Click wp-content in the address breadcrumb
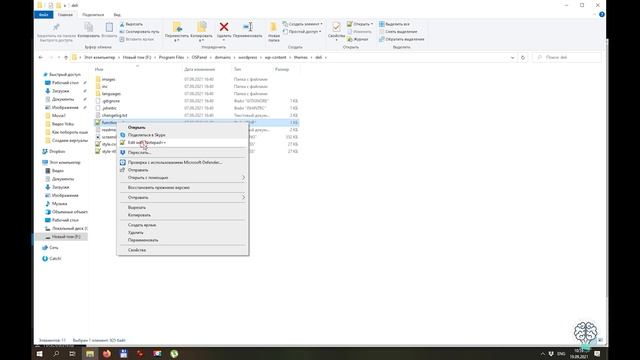The width and height of the screenshot is (640, 360). pyautogui.click(x=275, y=58)
